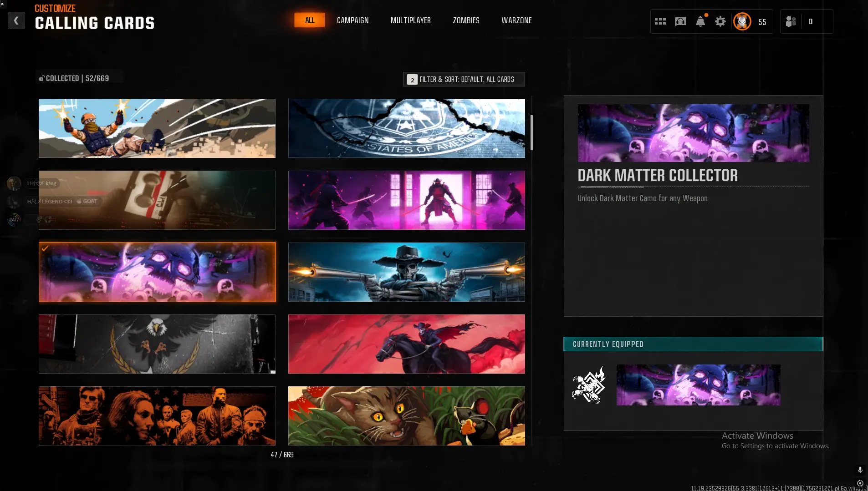Open Filter & Sort options

point(464,79)
